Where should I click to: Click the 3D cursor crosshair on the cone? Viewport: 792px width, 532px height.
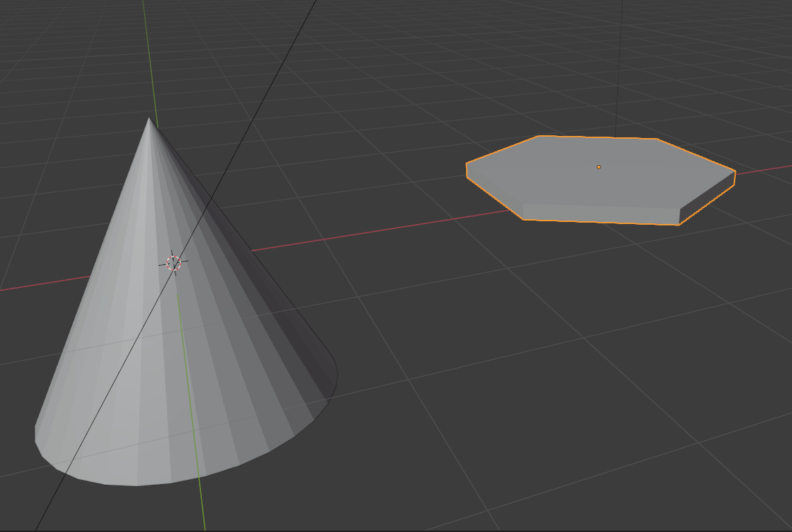173,263
